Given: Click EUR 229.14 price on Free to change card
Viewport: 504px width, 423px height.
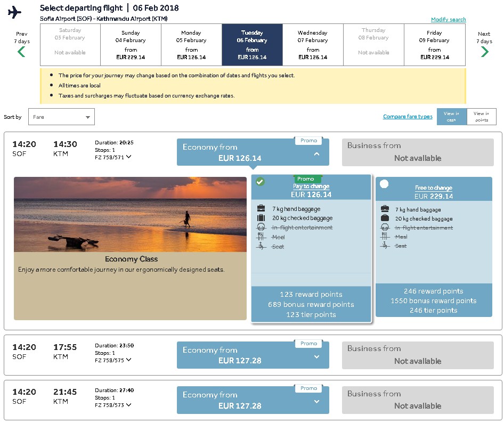Looking at the screenshot, I should (x=434, y=196).
